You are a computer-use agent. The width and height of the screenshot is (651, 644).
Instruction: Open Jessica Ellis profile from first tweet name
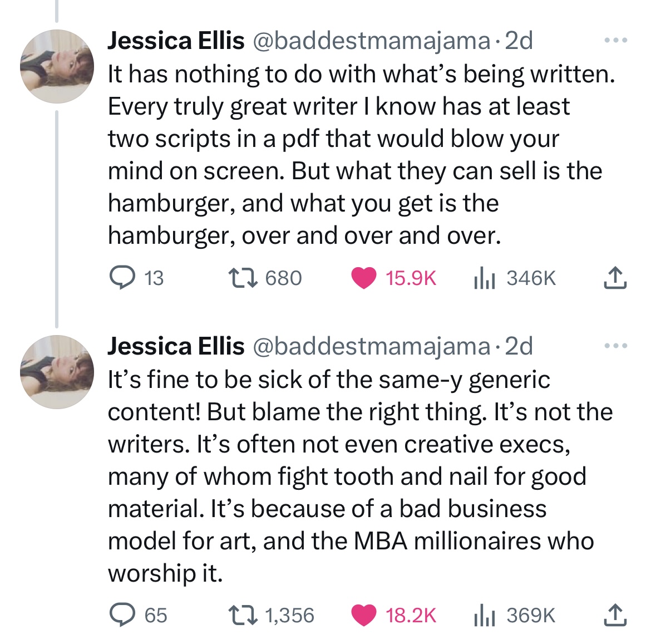(x=176, y=41)
